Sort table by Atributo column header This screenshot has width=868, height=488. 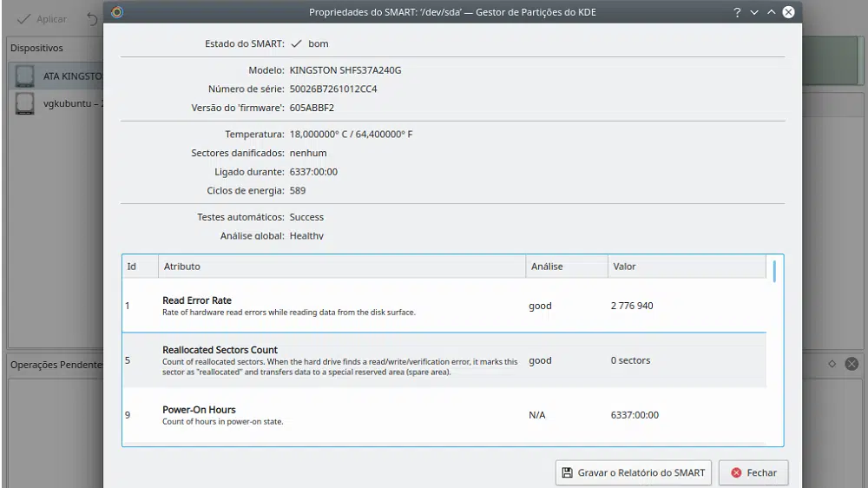pos(342,267)
